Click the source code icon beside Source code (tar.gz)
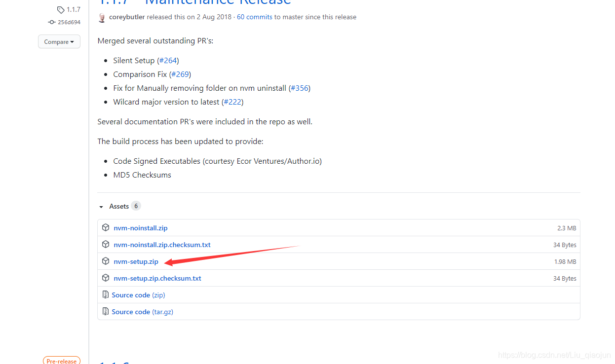 [x=106, y=311]
